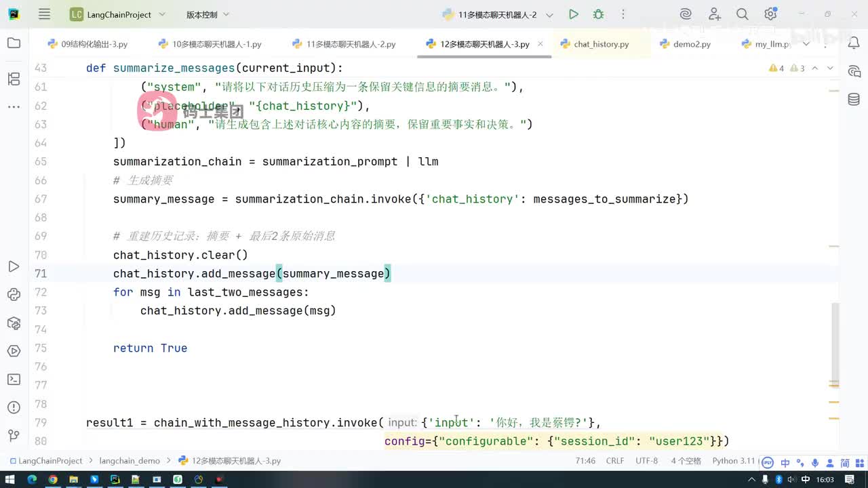Click sticky header def summarize_messages line
The height and width of the screenshot is (488, 868).
pos(214,68)
